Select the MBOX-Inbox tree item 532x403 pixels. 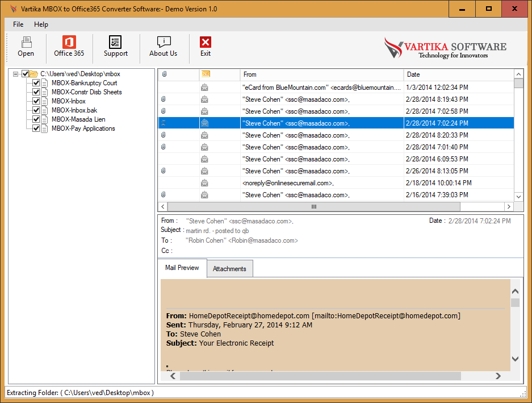pyautogui.click(x=69, y=101)
